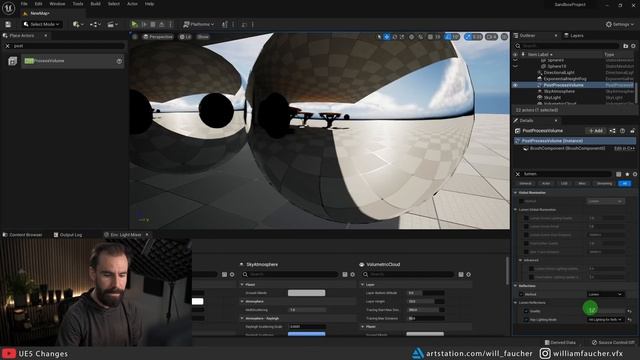Select ExponentialHeightFog in the Outliner
The width and height of the screenshot is (640, 360).
pos(565,79)
